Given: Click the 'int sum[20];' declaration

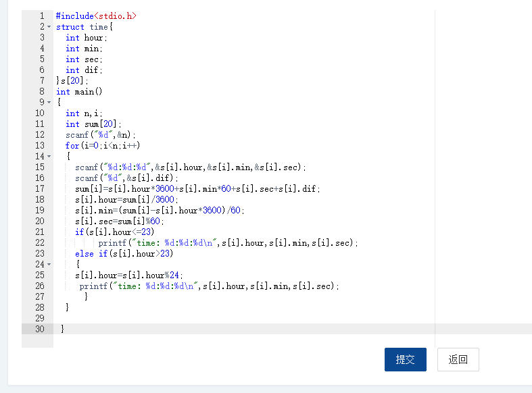Looking at the screenshot, I should pos(93,124).
